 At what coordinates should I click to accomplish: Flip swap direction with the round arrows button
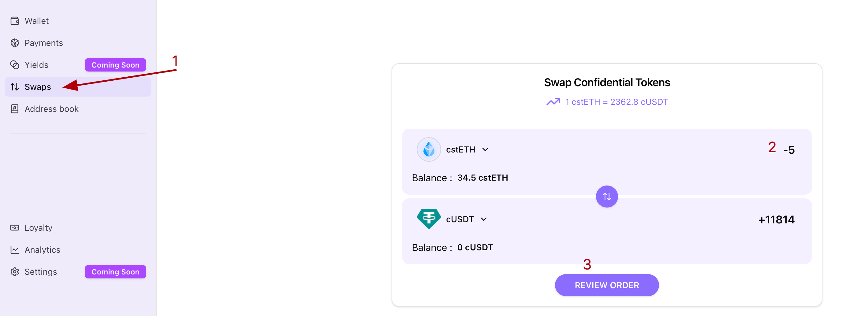tap(606, 197)
